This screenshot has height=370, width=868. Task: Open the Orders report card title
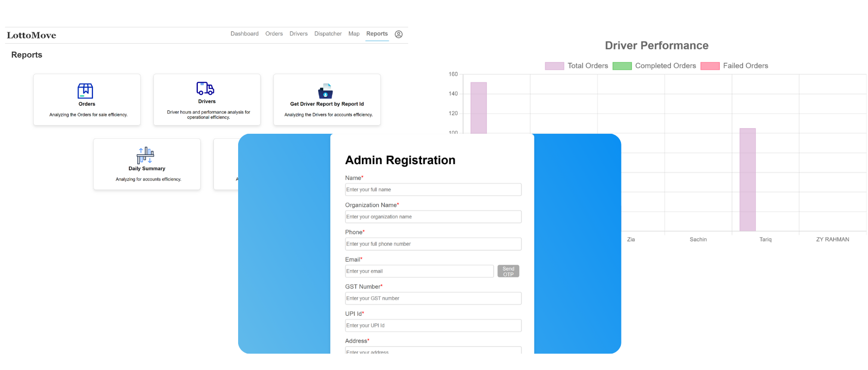tap(87, 104)
